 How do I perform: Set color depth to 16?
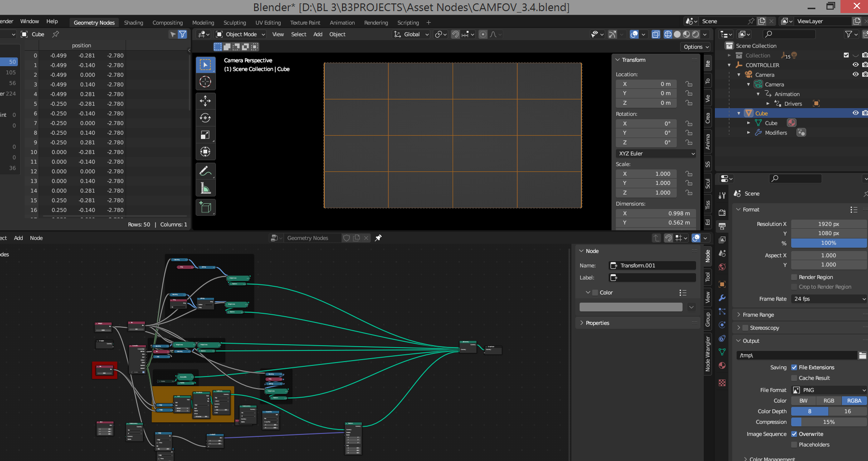point(848,411)
